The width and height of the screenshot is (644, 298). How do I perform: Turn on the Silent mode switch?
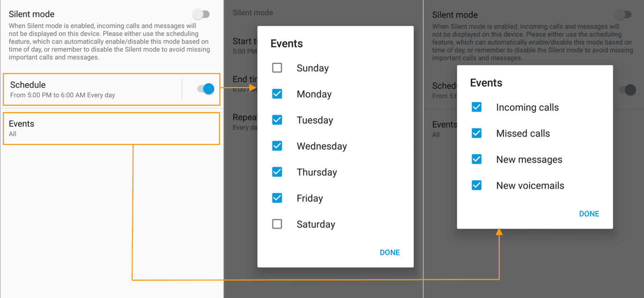tap(201, 14)
